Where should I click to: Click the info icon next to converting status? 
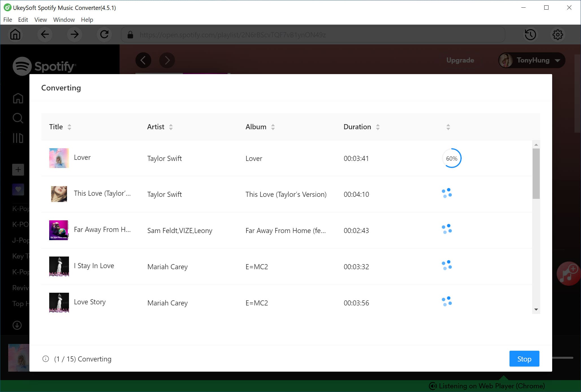click(x=46, y=359)
